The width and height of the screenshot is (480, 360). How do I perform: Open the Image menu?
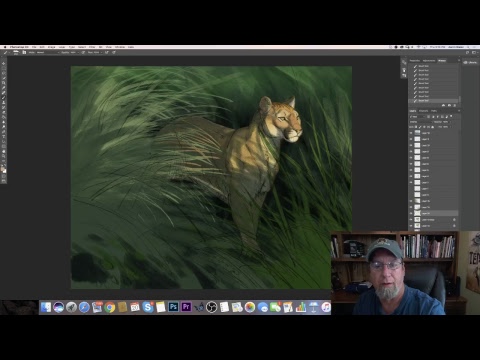click(x=52, y=47)
